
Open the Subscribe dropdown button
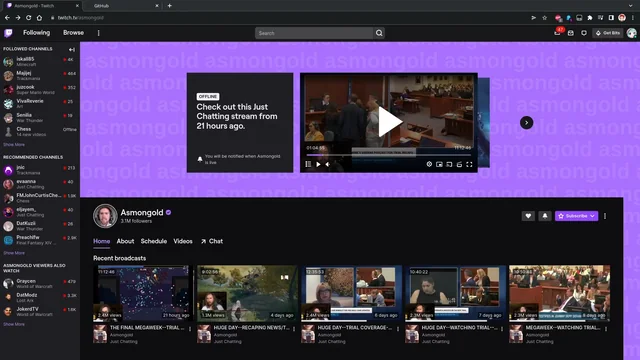(x=576, y=216)
